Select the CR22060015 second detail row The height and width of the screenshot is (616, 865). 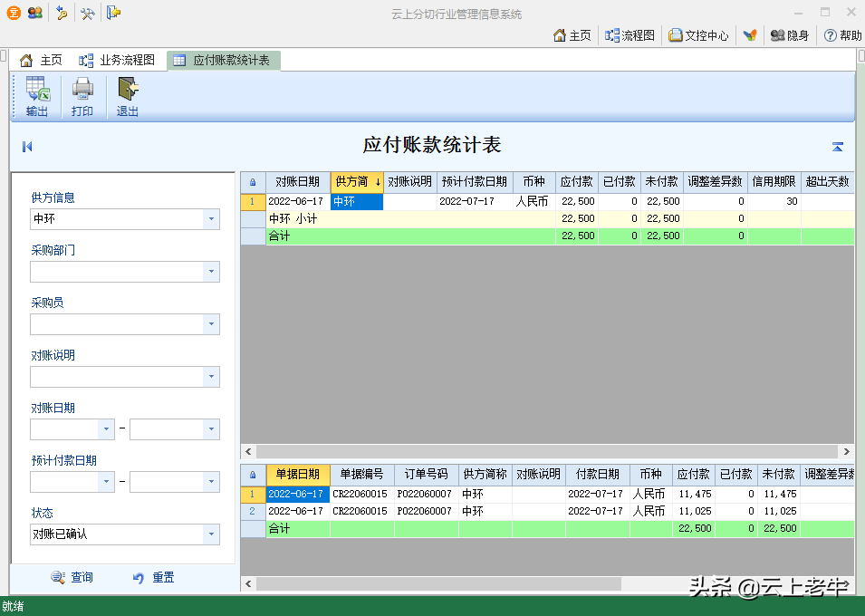pos(360,511)
